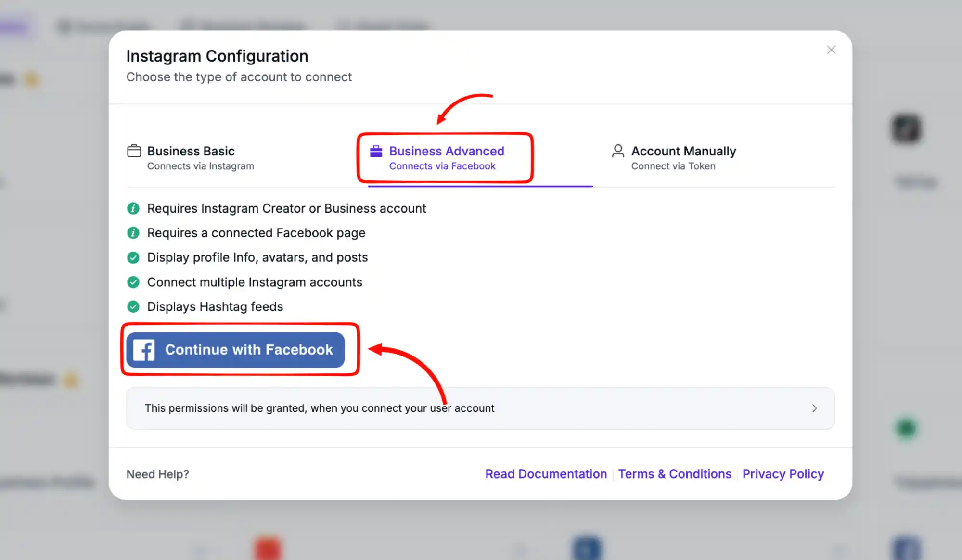Click the 'Need Help?' text
Screen dimensions: 962x560
pyautogui.click(x=157, y=474)
